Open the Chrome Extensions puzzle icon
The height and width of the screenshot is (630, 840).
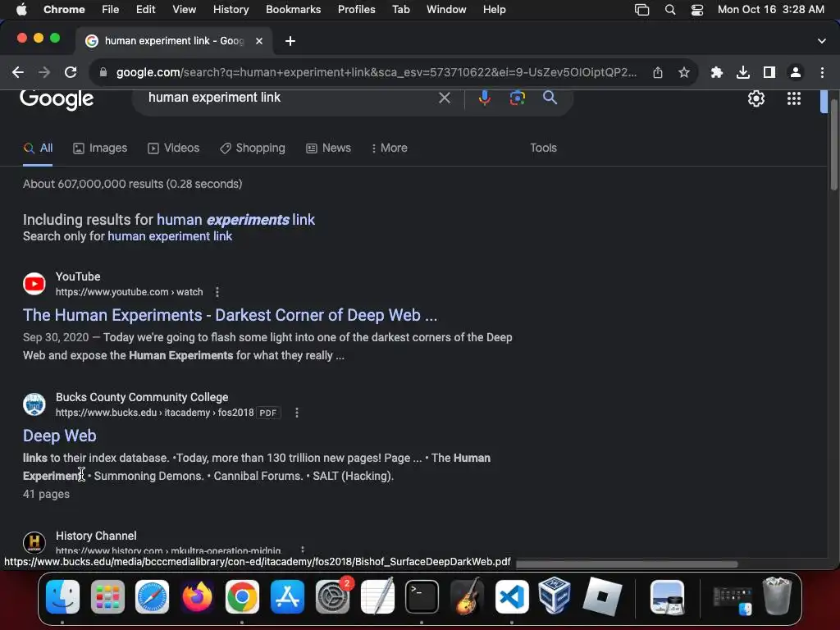pos(717,72)
